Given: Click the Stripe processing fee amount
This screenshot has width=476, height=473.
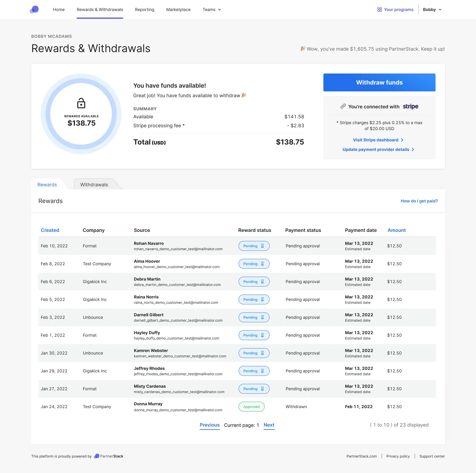Looking at the screenshot, I should pyautogui.click(x=295, y=126).
